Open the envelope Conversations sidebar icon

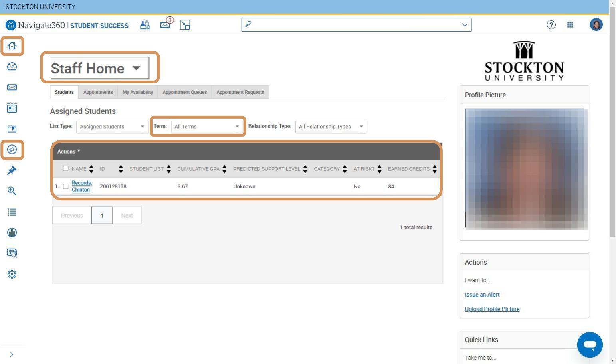click(12, 87)
